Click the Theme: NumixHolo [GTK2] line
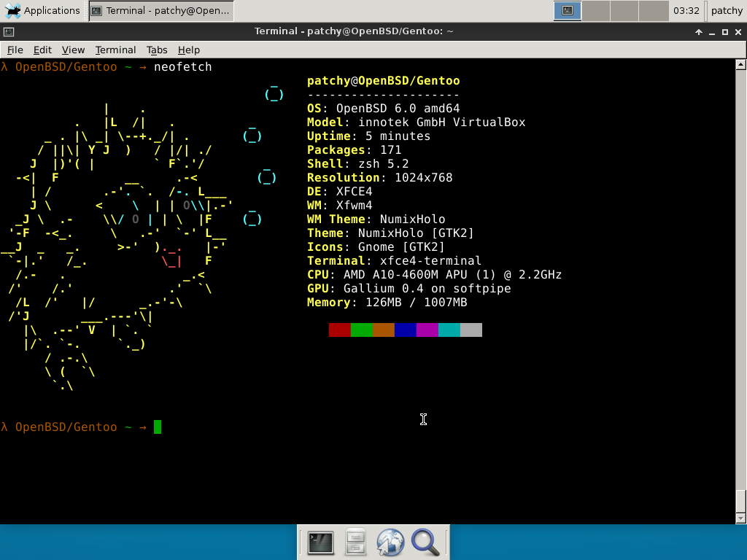 [391, 233]
